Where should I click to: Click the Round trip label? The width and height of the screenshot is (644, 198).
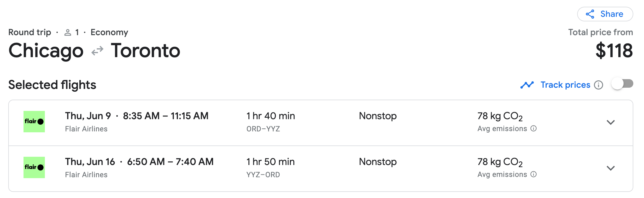30,32
